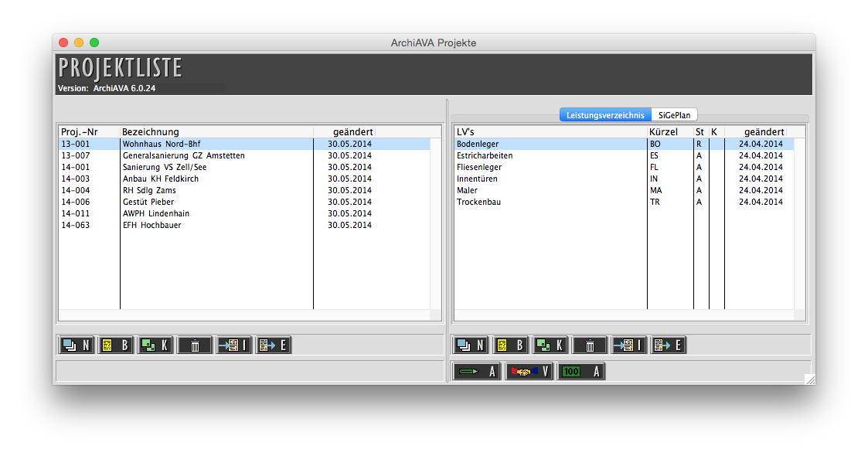Click the green 100 A button
The width and height of the screenshot is (868, 456).
[581, 371]
